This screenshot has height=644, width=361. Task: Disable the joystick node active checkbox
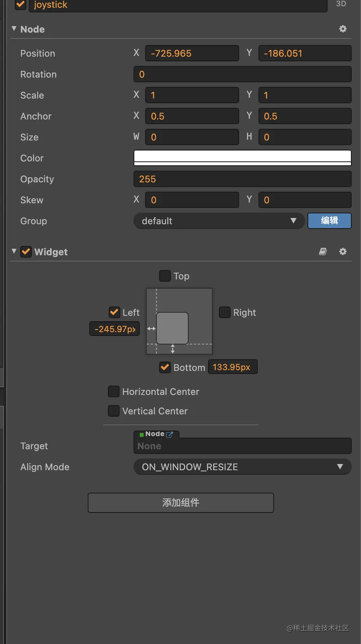coord(21,4)
